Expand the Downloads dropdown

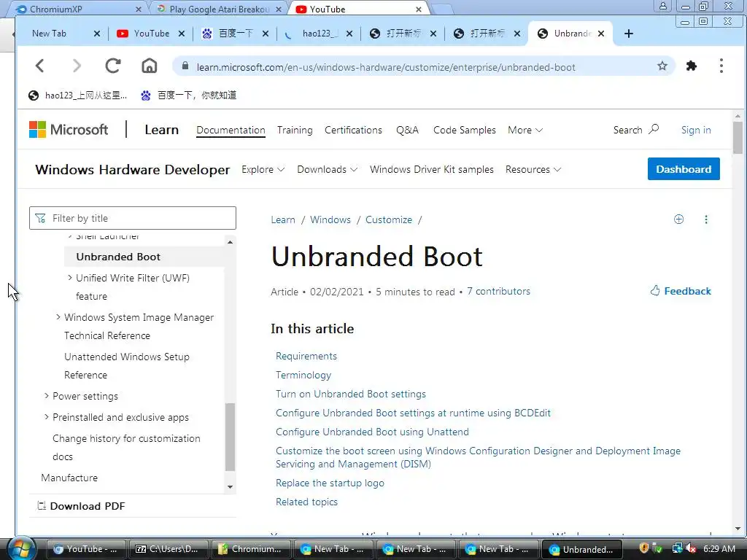(328, 169)
